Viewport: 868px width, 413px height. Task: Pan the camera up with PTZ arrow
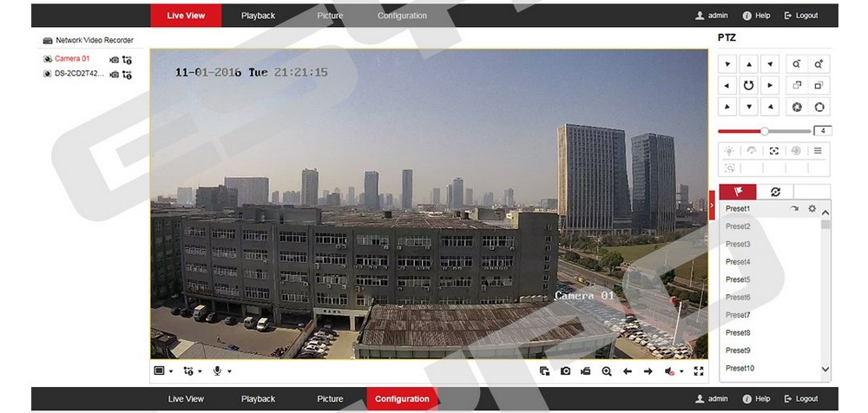point(747,64)
